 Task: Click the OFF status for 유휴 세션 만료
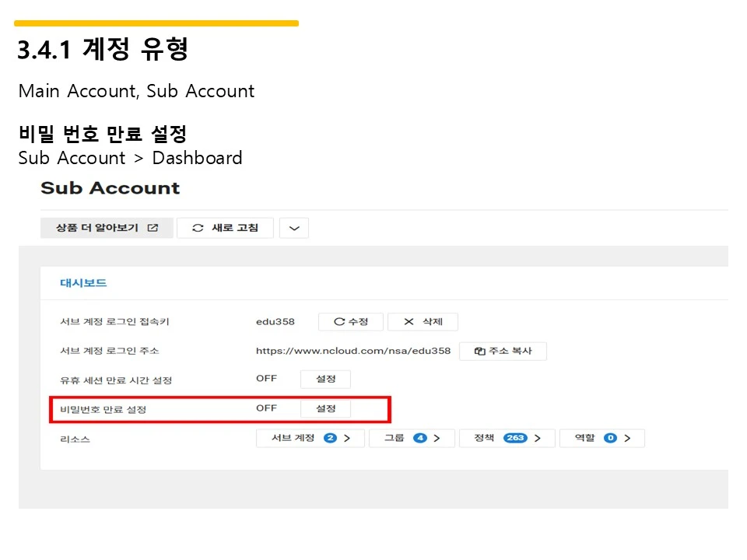pyautogui.click(x=266, y=379)
